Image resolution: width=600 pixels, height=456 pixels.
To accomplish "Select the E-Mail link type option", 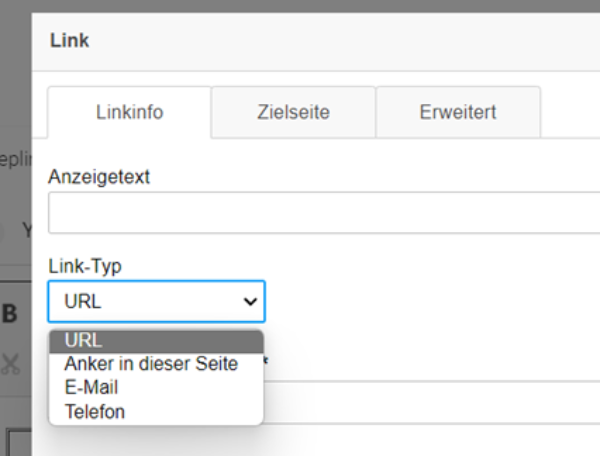I will tap(91, 388).
